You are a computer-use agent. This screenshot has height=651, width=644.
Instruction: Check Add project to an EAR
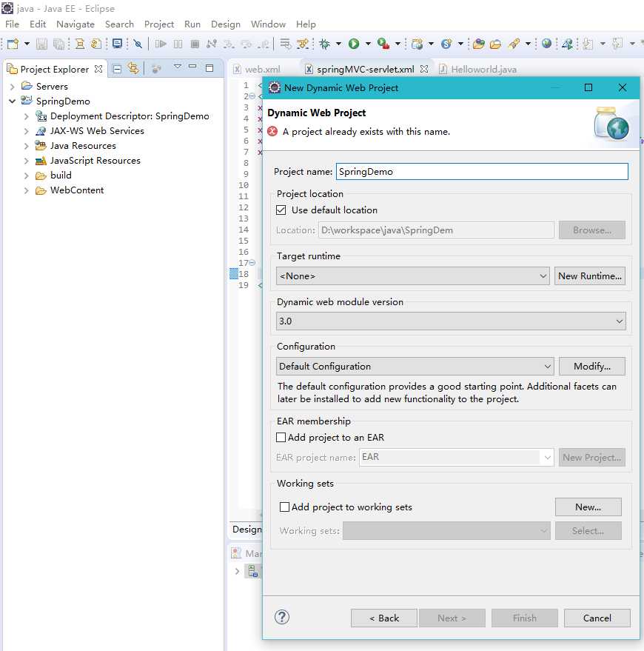(x=281, y=437)
